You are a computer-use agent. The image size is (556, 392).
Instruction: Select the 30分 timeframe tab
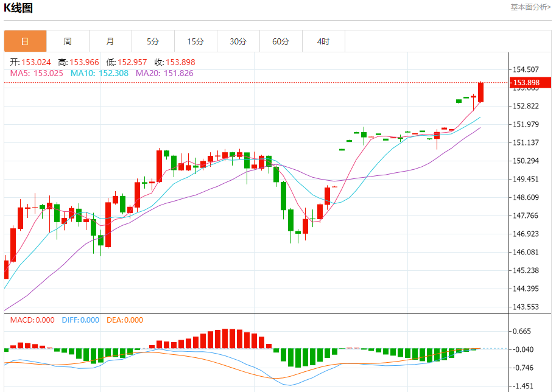pyautogui.click(x=238, y=41)
